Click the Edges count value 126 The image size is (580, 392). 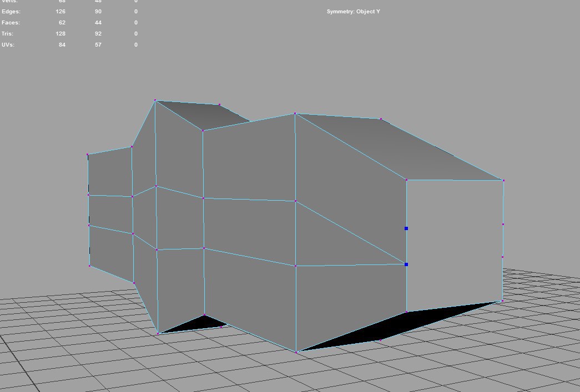click(60, 12)
